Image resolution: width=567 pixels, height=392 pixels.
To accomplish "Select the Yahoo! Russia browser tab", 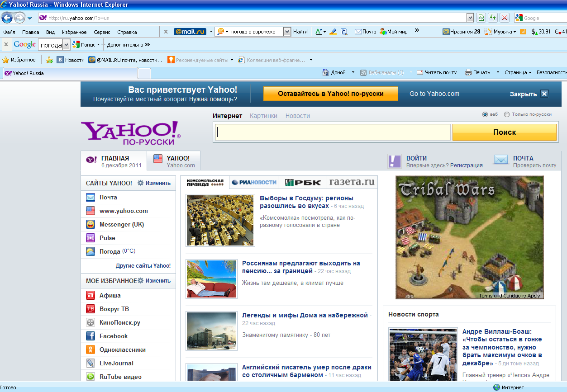I will point(69,73).
